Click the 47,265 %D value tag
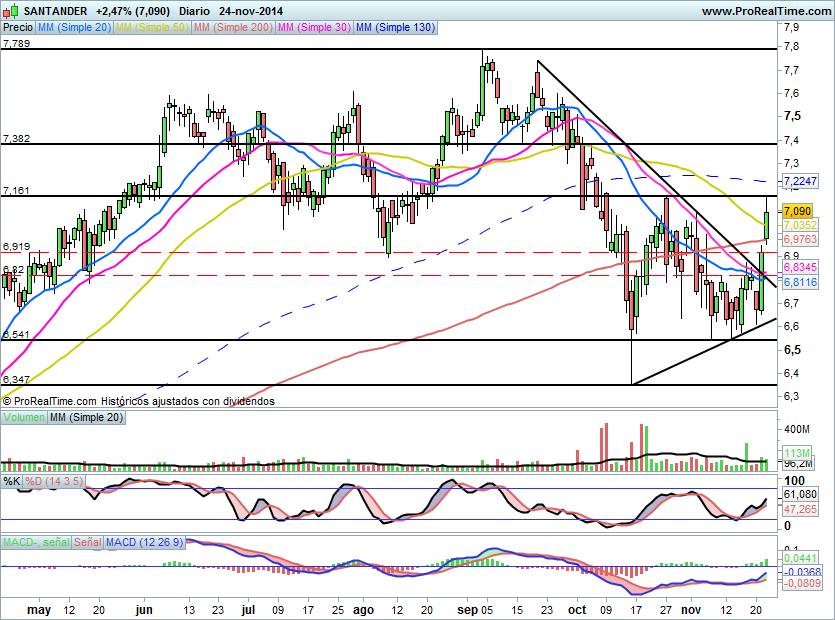The width and height of the screenshot is (835, 620). [x=800, y=509]
